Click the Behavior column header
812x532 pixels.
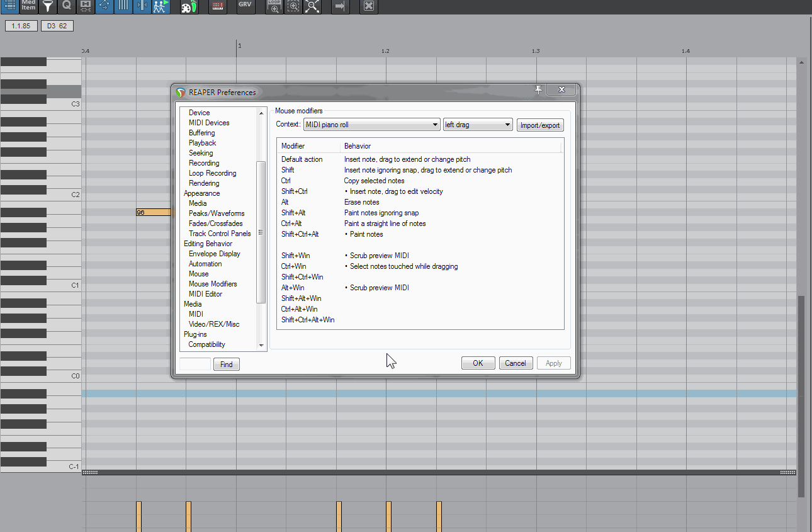[451, 146]
